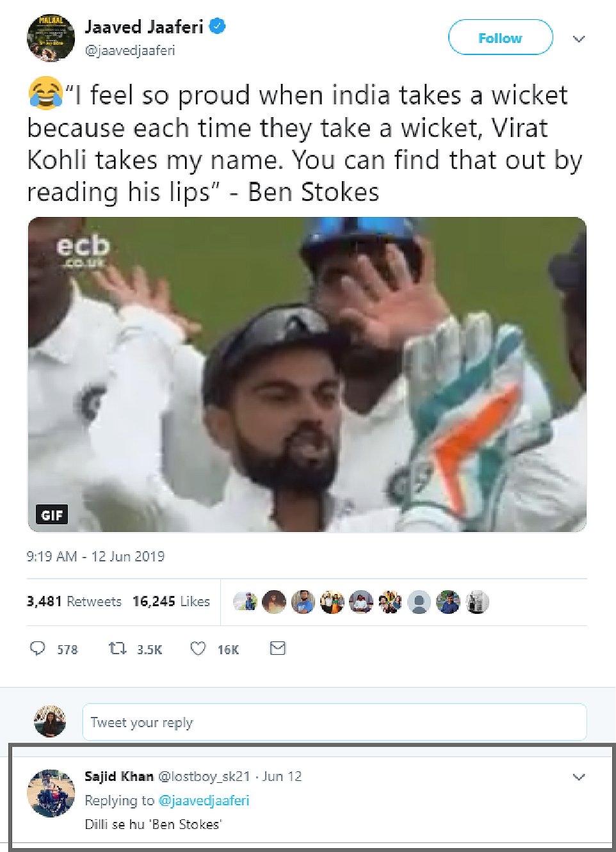Image resolution: width=616 pixels, height=852 pixels.
Task: Open the @jaavedjaaferi handle under name
Action: pos(130,51)
